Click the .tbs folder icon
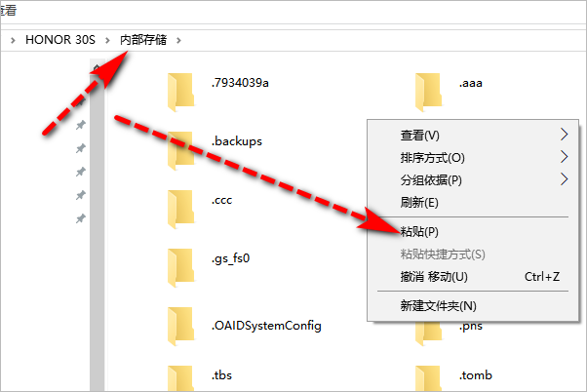This screenshot has height=392, width=587. tap(180, 378)
